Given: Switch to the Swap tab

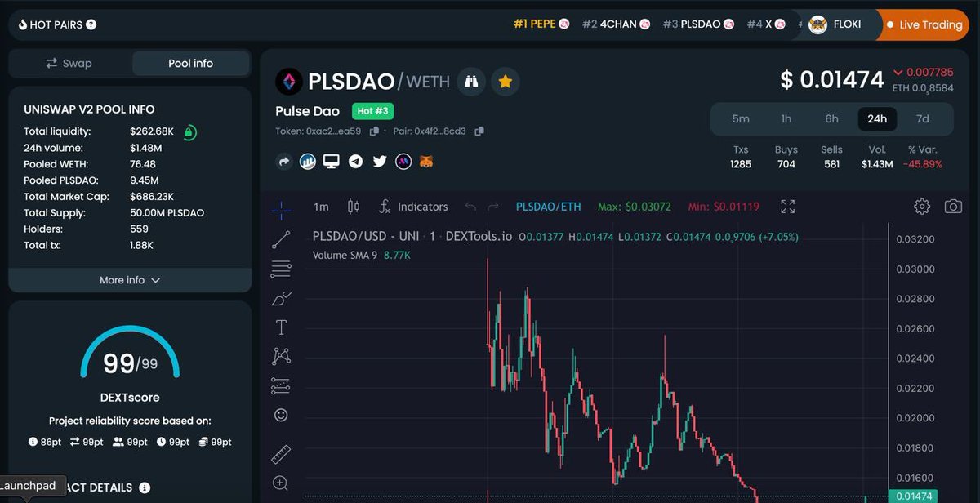Looking at the screenshot, I should click(69, 63).
